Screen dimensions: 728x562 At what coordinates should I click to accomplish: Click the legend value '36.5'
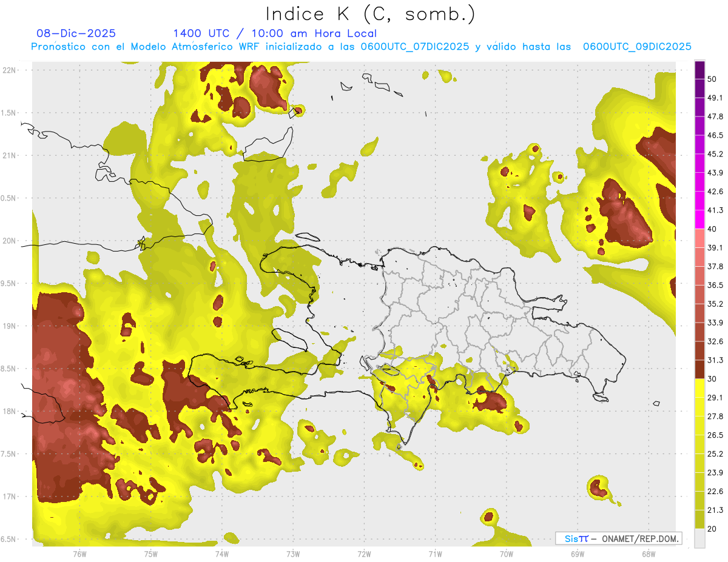click(x=715, y=285)
